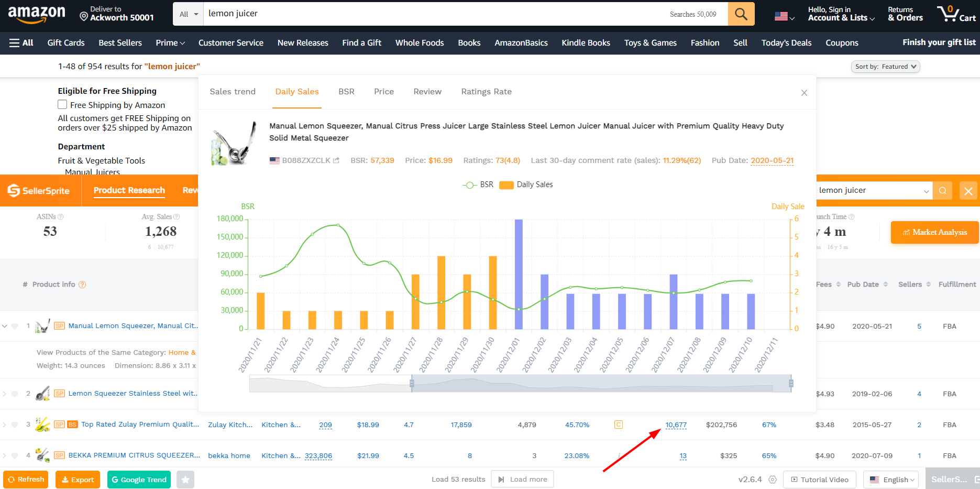
Task: Expand row 2 product details
Action: click(x=5, y=394)
